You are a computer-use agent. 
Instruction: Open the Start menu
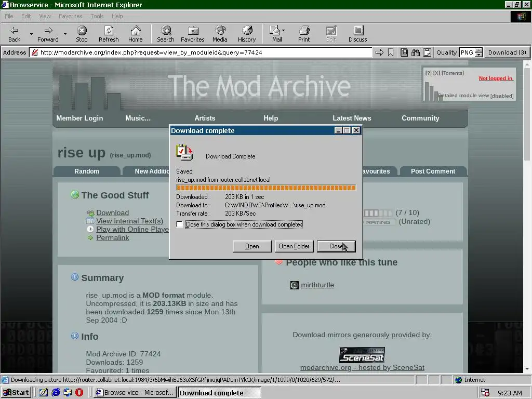16,393
